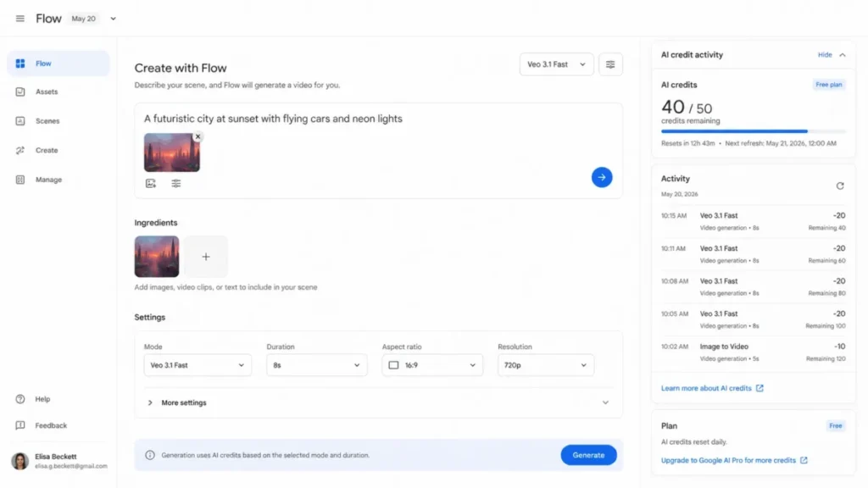This screenshot has height=488, width=868.
Task: Click the down chevron on More settings row
Action: (605, 402)
